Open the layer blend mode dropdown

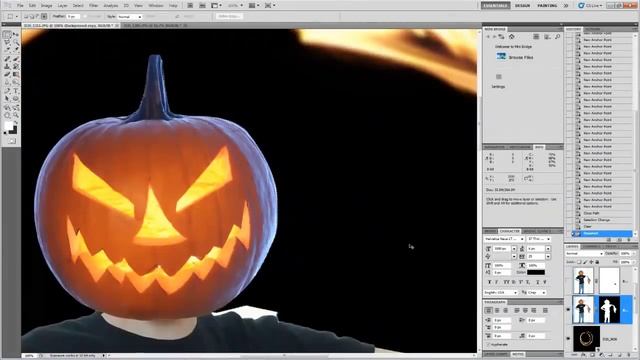pos(584,253)
